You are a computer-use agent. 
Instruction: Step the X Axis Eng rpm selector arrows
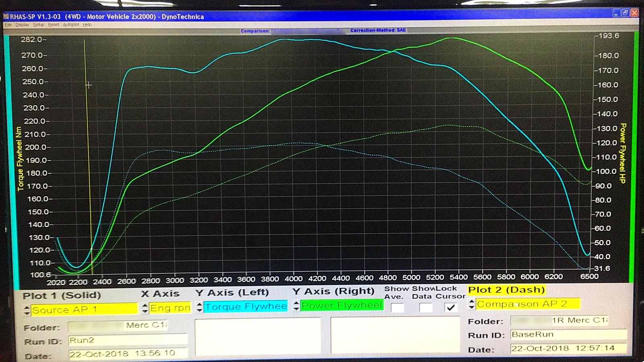click(145, 309)
